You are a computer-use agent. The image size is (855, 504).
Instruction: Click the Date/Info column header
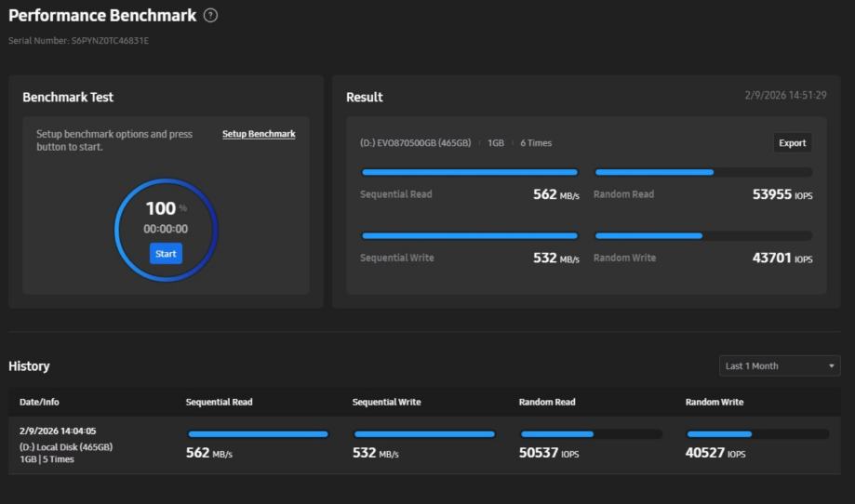[39, 403]
